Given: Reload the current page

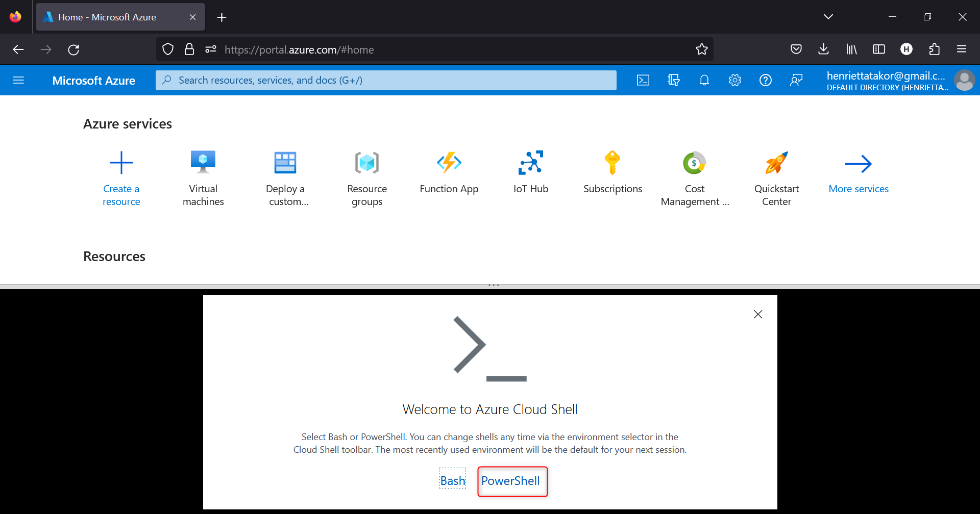Looking at the screenshot, I should pos(73,49).
